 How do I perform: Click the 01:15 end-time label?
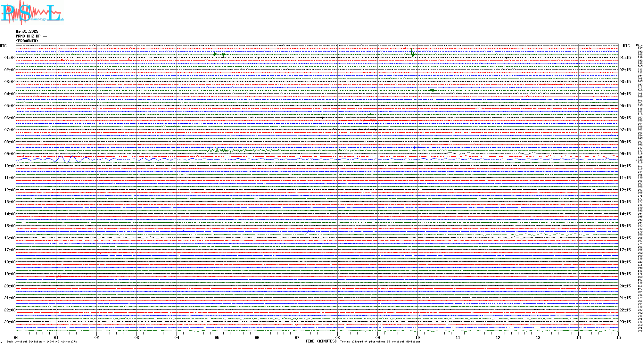tap(625, 58)
